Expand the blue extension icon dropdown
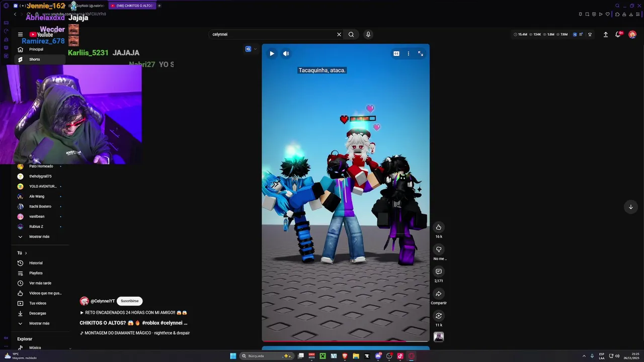The height and width of the screenshot is (362, 644). click(x=255, y=49)
